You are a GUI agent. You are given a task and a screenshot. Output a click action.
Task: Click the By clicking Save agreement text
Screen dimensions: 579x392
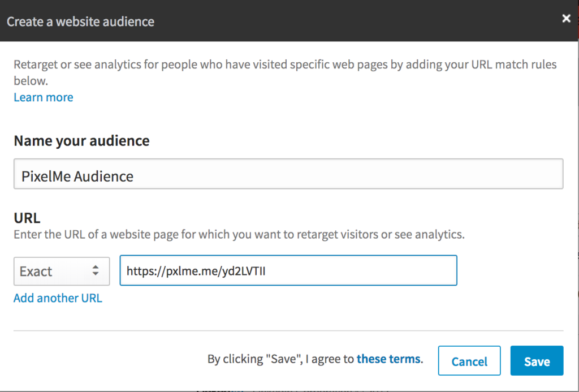[x=280, y=359]
